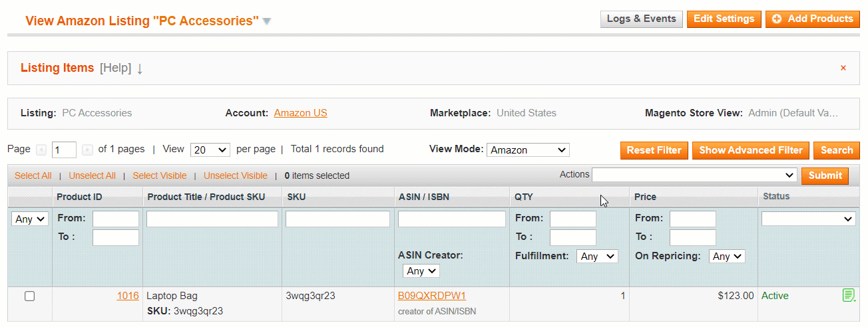Click the Reset Filter button

click(654, 150)
